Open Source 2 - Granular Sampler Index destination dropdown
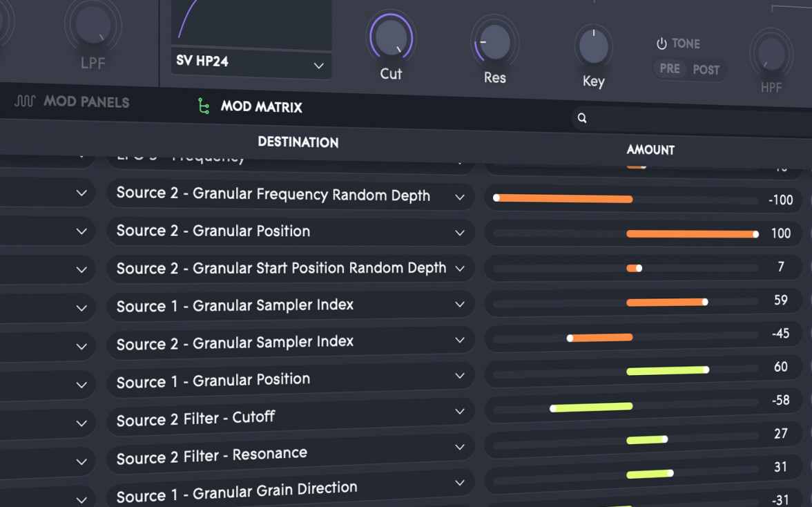The image size is (812, 507). (x=290, y=342)
